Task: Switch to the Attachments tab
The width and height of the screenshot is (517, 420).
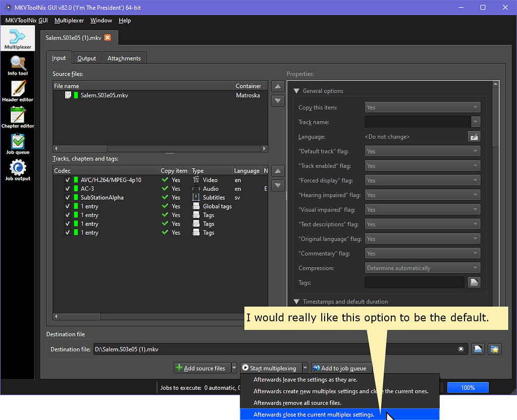Action: (x=124, y=58)
